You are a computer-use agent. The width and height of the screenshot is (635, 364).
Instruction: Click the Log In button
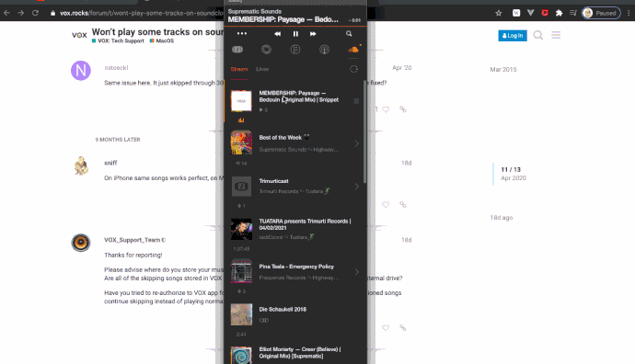(513, 36)
